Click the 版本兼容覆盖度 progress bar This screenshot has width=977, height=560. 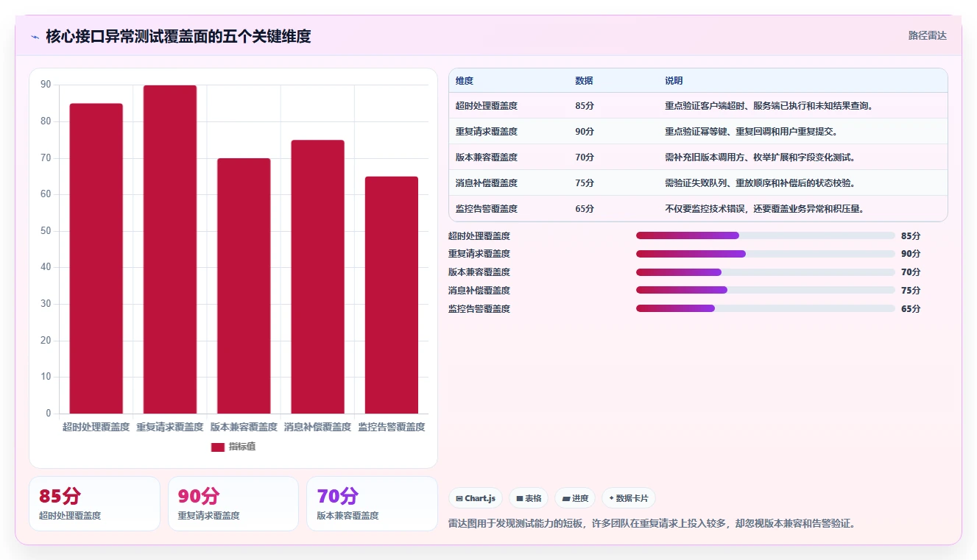766,272
